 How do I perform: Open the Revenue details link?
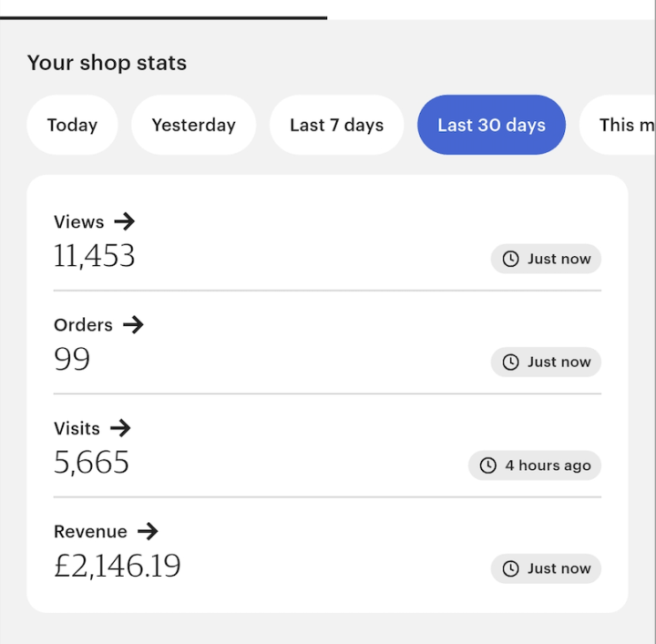[x=90, y=531]
